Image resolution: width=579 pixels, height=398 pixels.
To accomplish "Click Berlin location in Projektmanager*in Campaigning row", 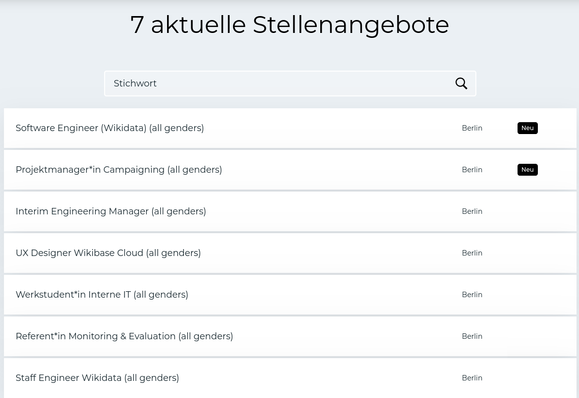I will 472,170.
